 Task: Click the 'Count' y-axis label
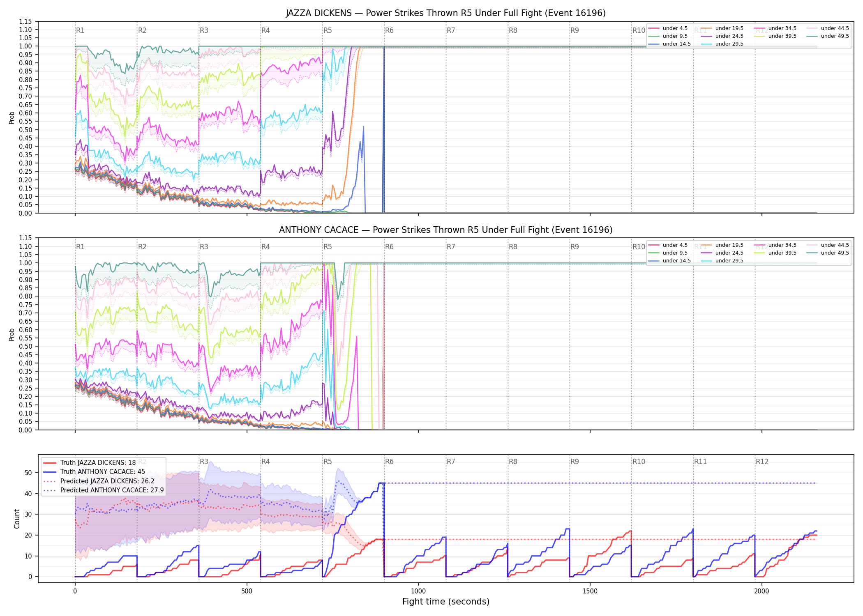click(x=17, y=519)
